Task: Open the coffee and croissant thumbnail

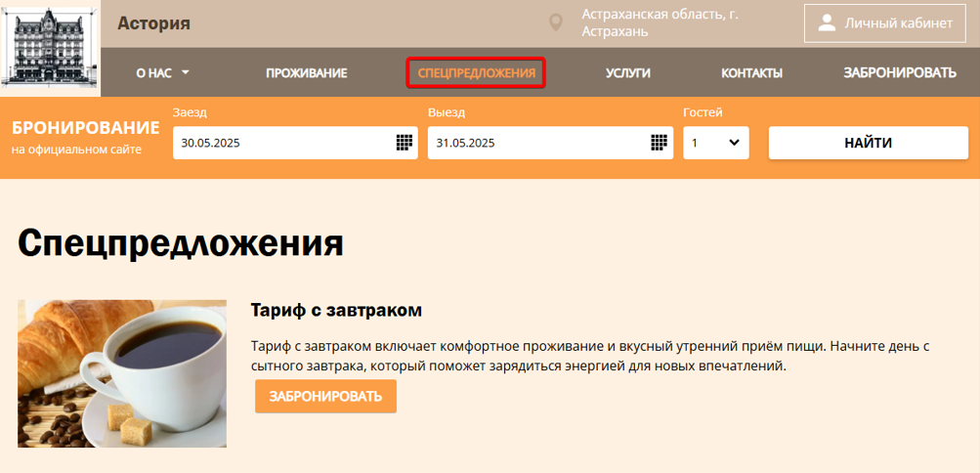Action: pyautogui.click(x=122, y=373)
